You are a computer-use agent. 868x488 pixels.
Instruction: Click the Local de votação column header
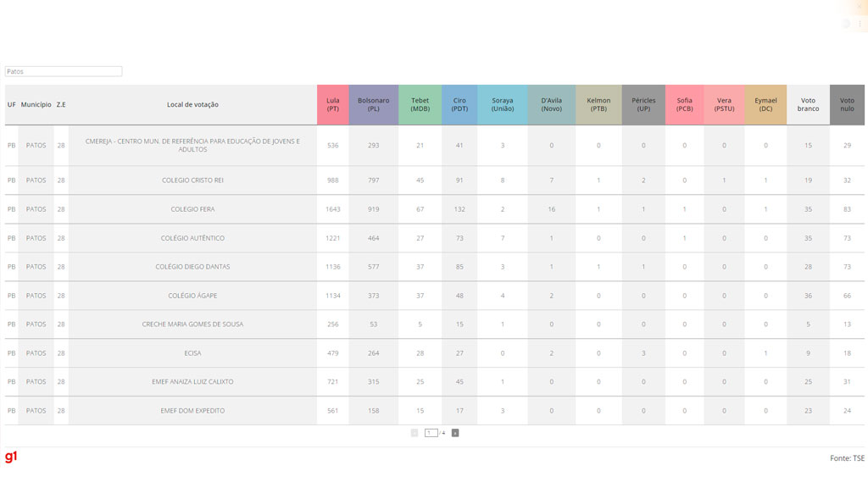(x=192, y=105)
